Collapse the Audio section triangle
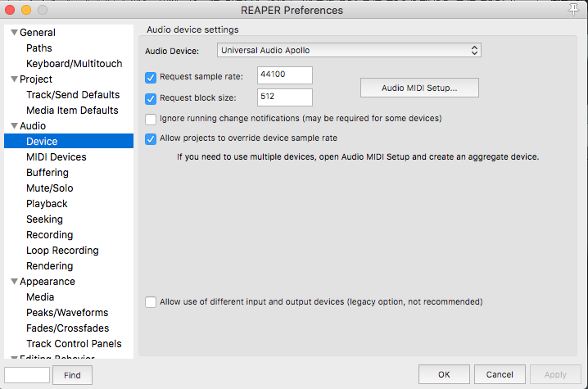Image resolution: width=588 pixels, height=389 pixels. (x=13, y=126)
